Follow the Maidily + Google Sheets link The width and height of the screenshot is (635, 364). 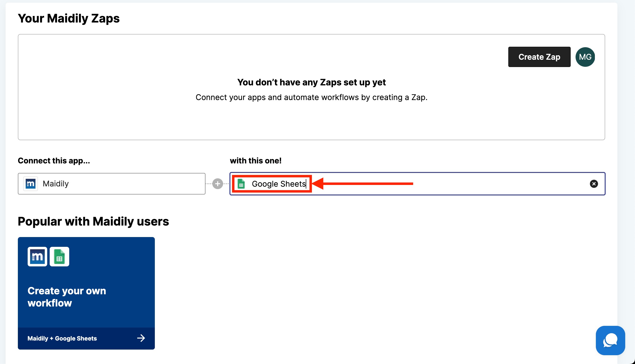pos(62,338)
